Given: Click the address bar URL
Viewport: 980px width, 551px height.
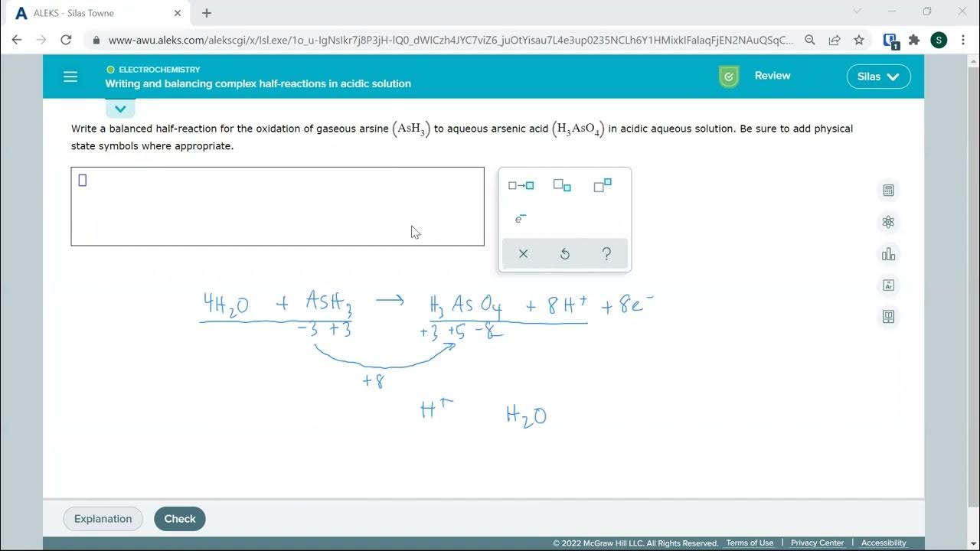Looking at the screenshot, I should pos(450,41).
